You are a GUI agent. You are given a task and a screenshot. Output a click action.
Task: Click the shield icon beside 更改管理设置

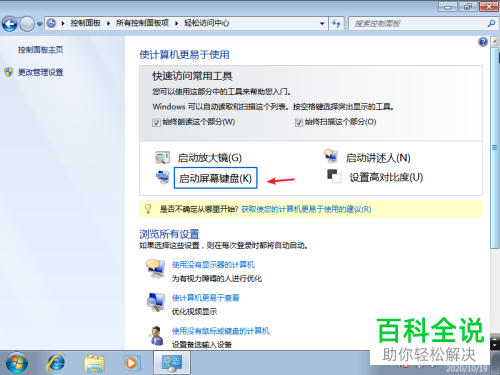click(x=9, y=72)
